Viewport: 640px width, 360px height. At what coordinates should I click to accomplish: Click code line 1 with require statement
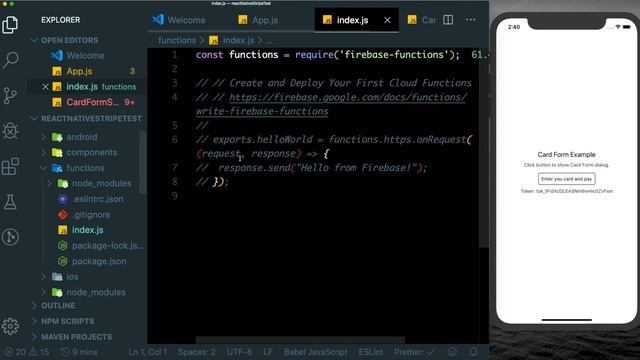327,55
